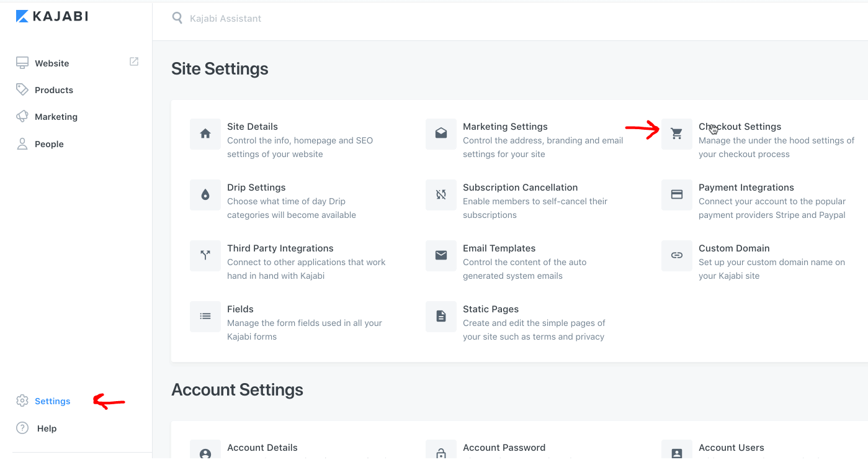Click the Site Details home icon
The height and width of the screenshot is (475, 868).
point(205,133)
